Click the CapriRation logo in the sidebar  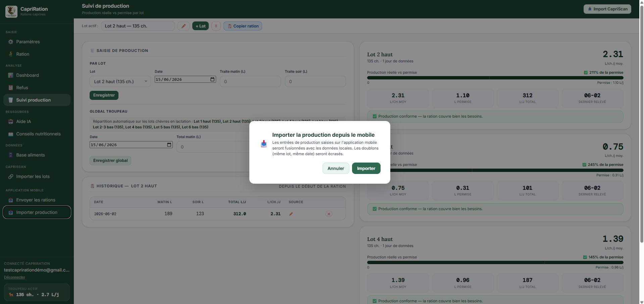(x=11, y=11)
